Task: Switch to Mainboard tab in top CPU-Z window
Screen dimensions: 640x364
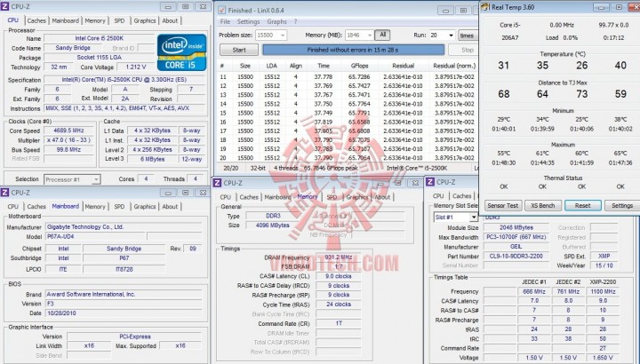Action: [x=65, y=20]
